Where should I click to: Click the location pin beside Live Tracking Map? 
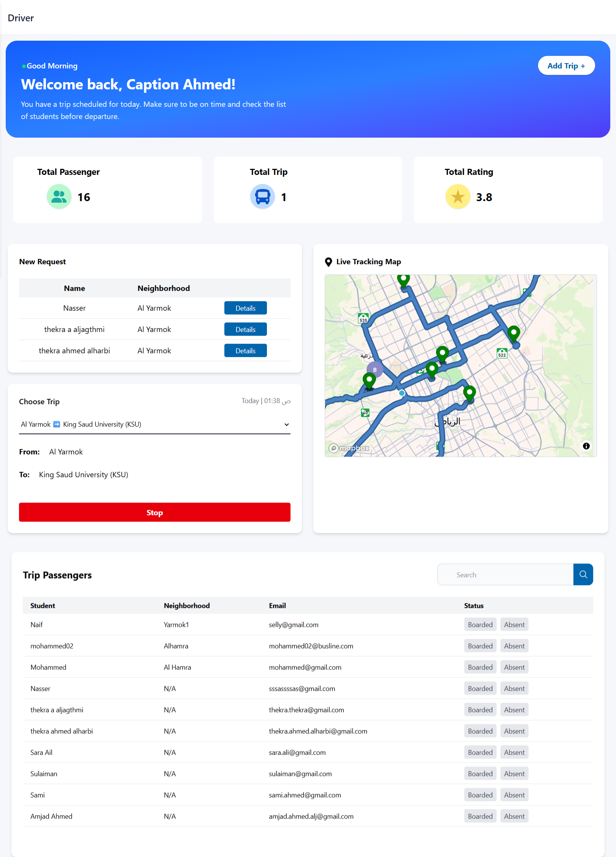[x=329, y=262]
